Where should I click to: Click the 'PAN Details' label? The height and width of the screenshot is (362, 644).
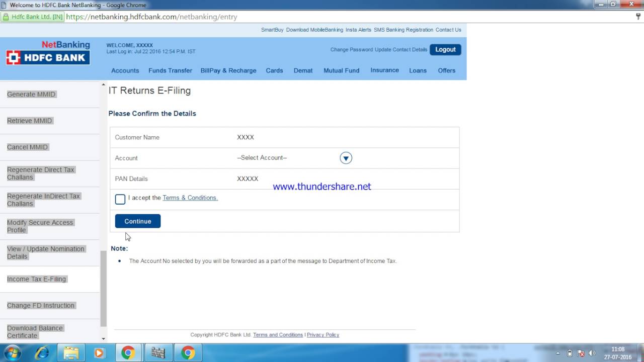tap(131, 179)
